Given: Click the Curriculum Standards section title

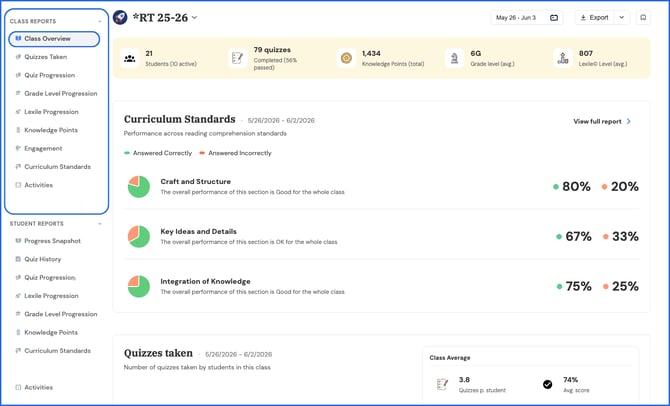Looking at the screenshot, I should (179, 119).
